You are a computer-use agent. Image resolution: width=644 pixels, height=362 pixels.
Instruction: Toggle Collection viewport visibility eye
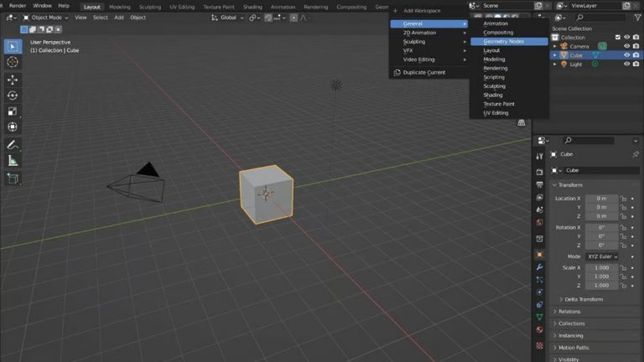[626, 38]
